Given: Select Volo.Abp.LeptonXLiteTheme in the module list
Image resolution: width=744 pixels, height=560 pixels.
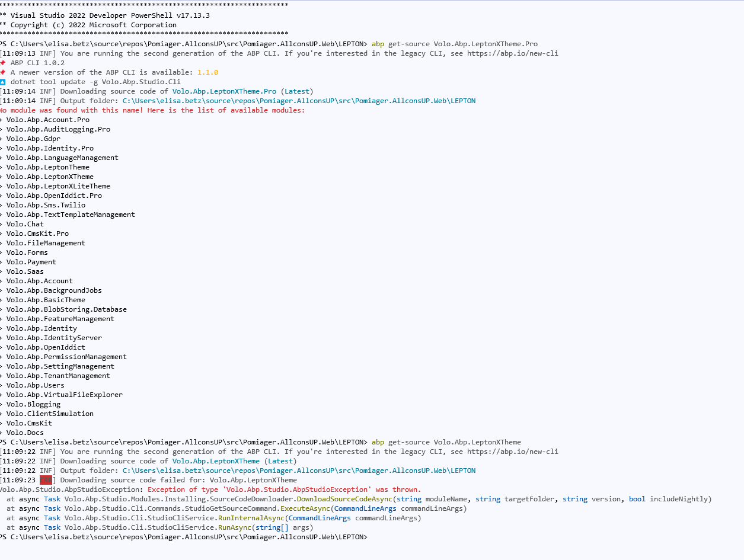Looking at the screenshot, I should pos(58,186).
